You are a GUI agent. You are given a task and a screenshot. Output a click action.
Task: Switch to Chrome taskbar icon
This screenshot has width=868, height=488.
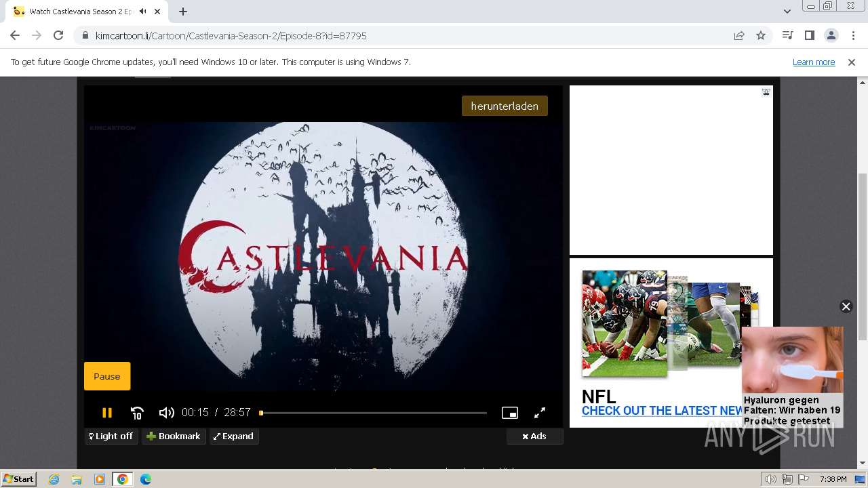(x=123, y=479)
